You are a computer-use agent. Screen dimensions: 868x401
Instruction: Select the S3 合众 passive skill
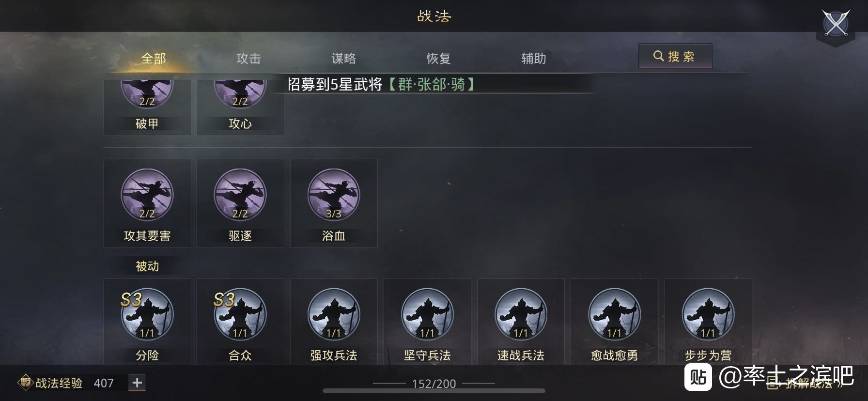(240, 322)
